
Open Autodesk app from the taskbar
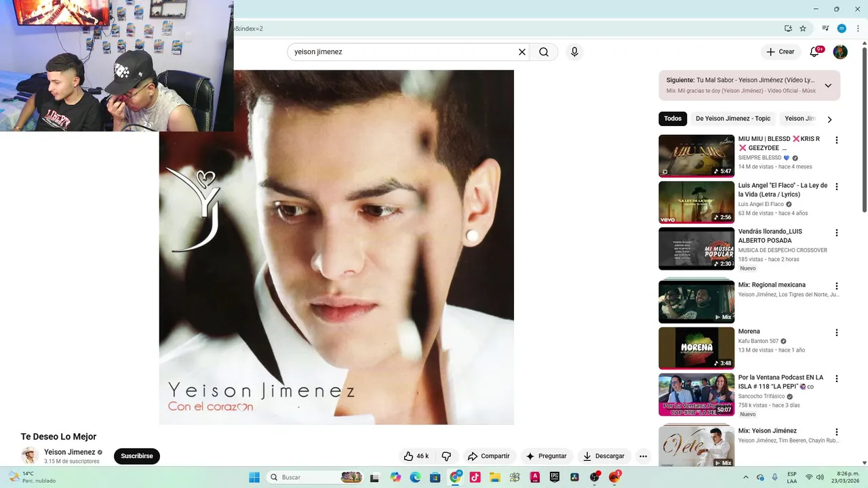coord(534,477)
